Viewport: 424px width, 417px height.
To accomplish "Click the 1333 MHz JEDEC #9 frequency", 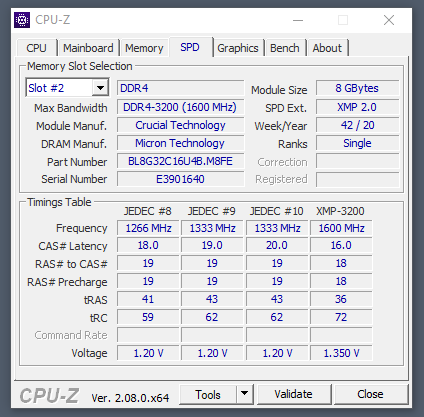I will click(x=212, y=228).
